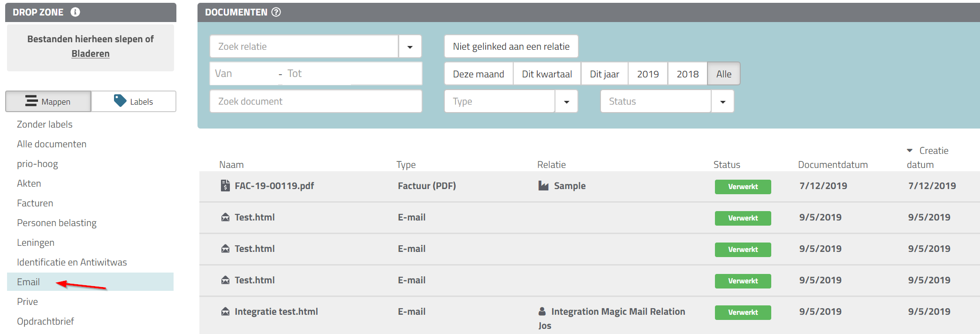Expand the Type dropdown arrow
Screen dimensions: 980x334
(566, 101)
